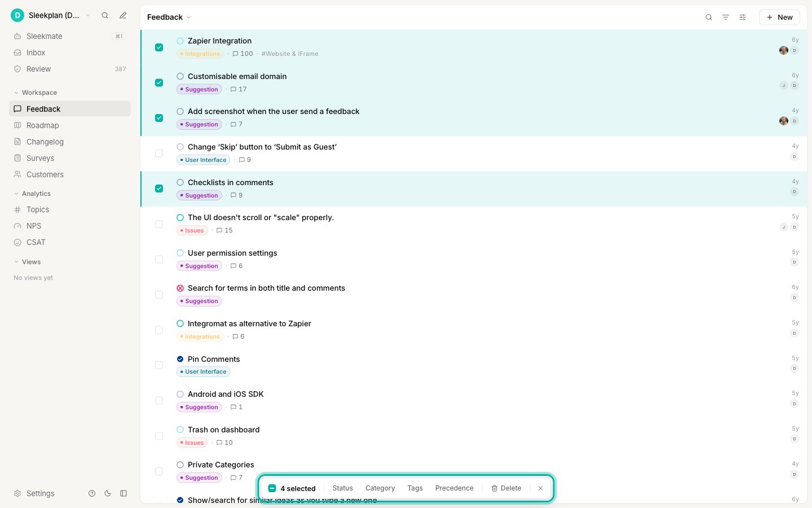812x508 pixels.
Task: Click the Integrations tag on Zapier Integration
Action: click(x=200, y=54)
